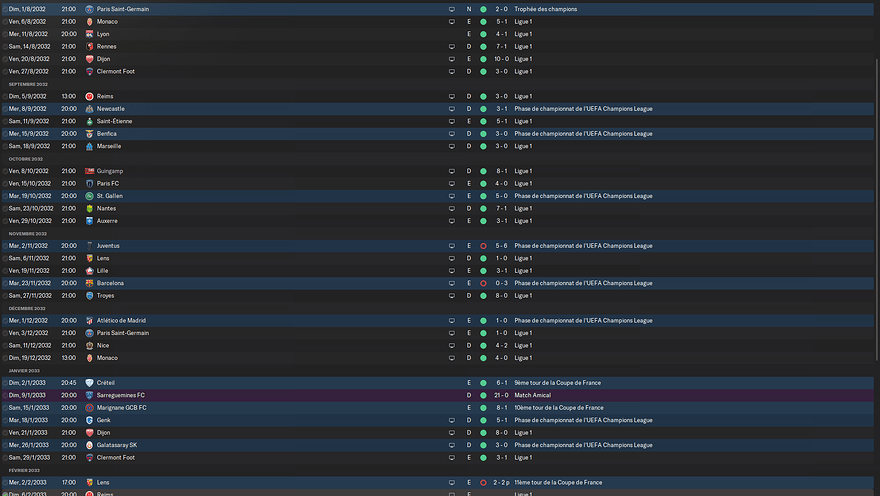Click the Newcastle club crest
This screenshot has height=496, width=880.
coord(90,109)
